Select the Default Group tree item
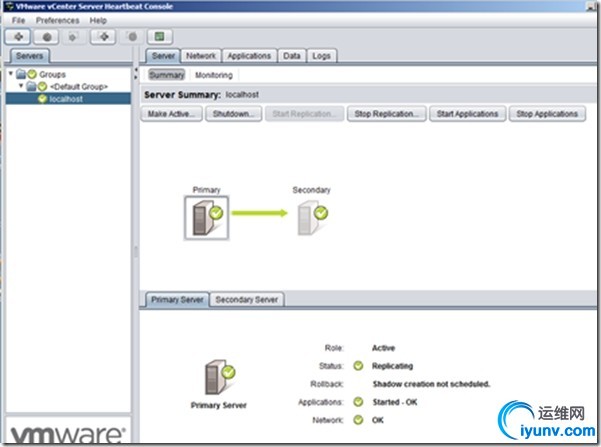Image resolution: width=601 pixels, height=447 pixels. click(79, 86)
